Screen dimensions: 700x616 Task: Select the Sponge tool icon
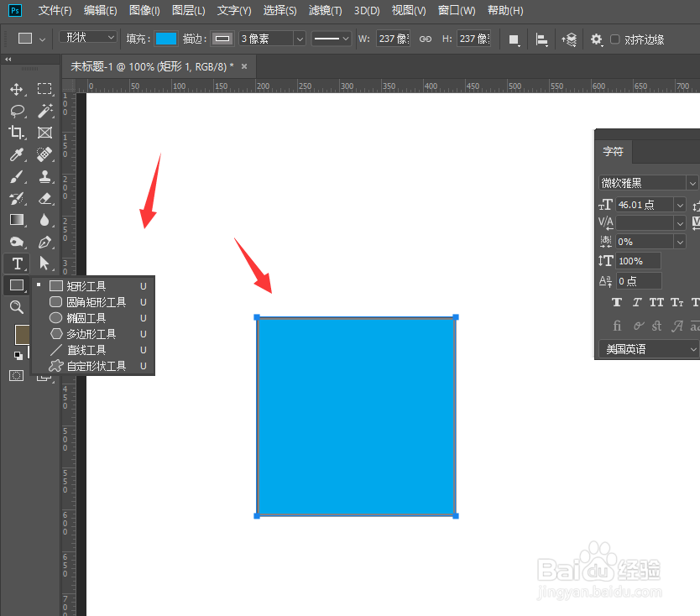(17, 242)
